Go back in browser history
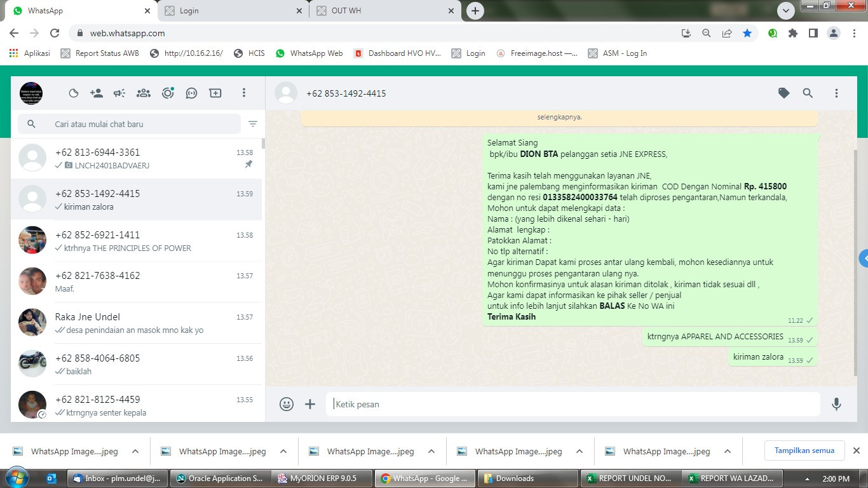 pos(14,33)
